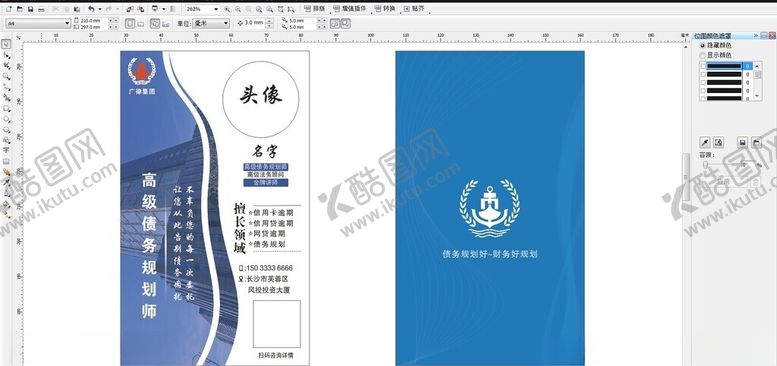Select the Shape tool in toolbox

pos(6,54)
